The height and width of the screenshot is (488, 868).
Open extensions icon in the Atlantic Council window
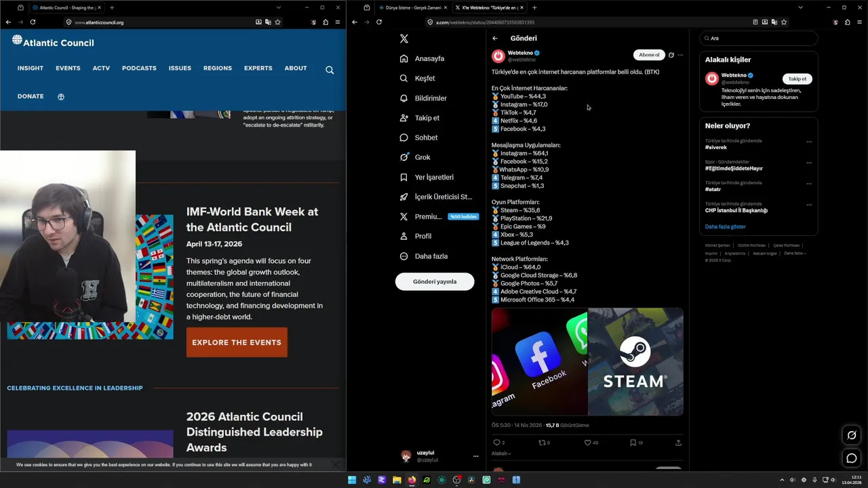[325, 22]
